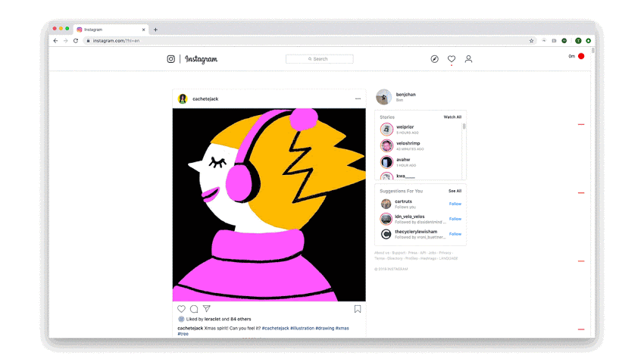Click the Instagram camera logo icon
The width and height of the screenshot is (644, 362).
click(171, 59)
